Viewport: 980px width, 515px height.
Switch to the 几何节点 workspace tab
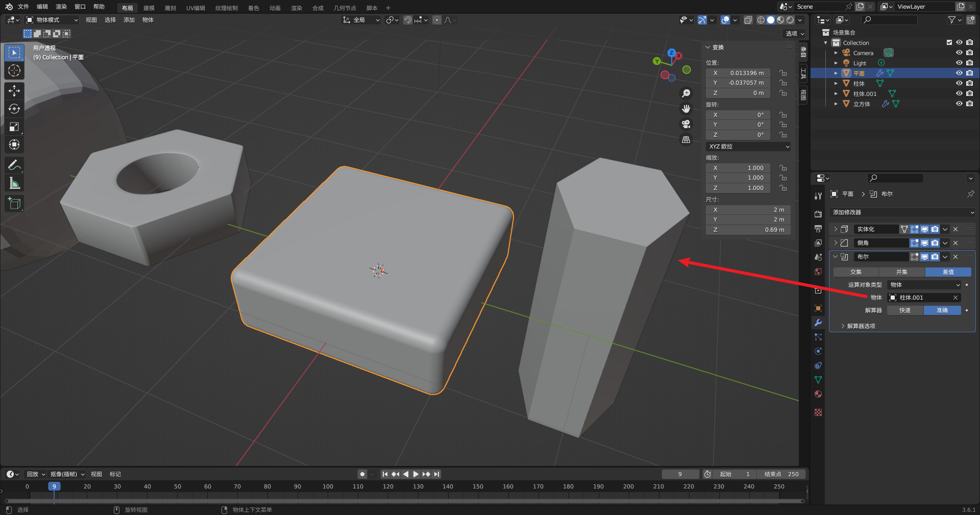(x=345, y=8)
